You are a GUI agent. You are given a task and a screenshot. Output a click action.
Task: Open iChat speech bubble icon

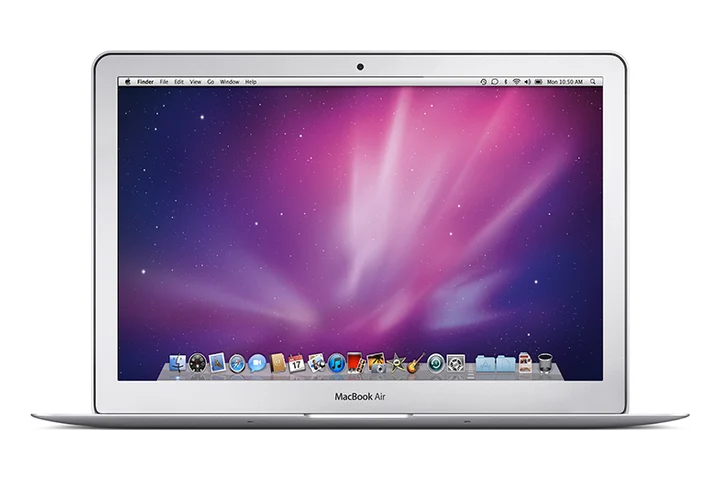pos(257,363)
